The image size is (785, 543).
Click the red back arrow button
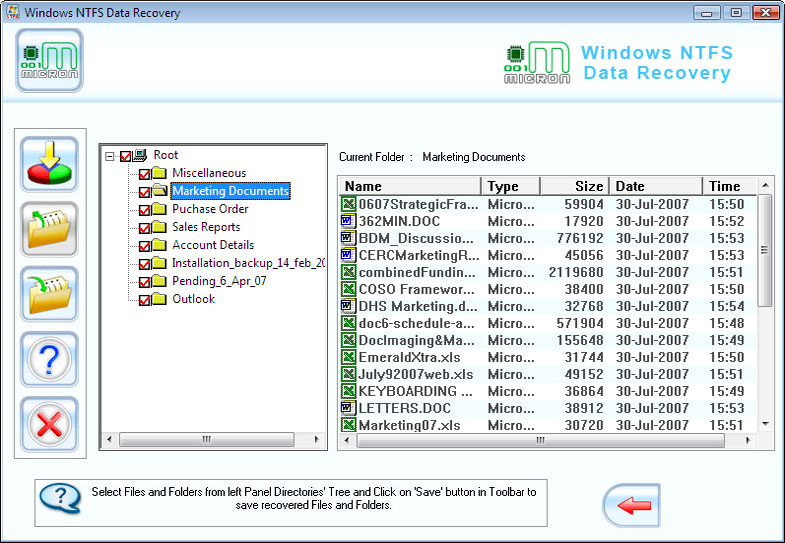(x=632, y=505)
